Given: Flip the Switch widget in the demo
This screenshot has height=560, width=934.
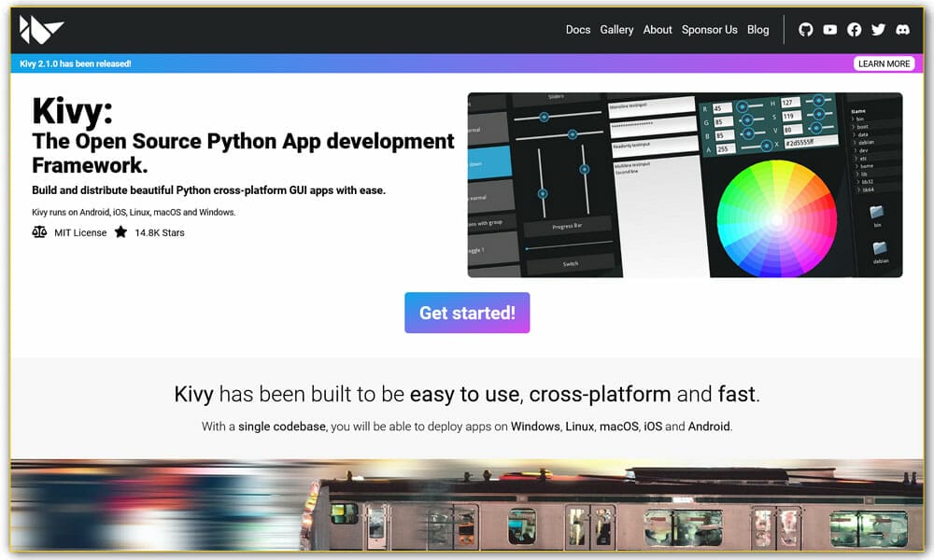Looking at the screenshot, I should point(571,263).
